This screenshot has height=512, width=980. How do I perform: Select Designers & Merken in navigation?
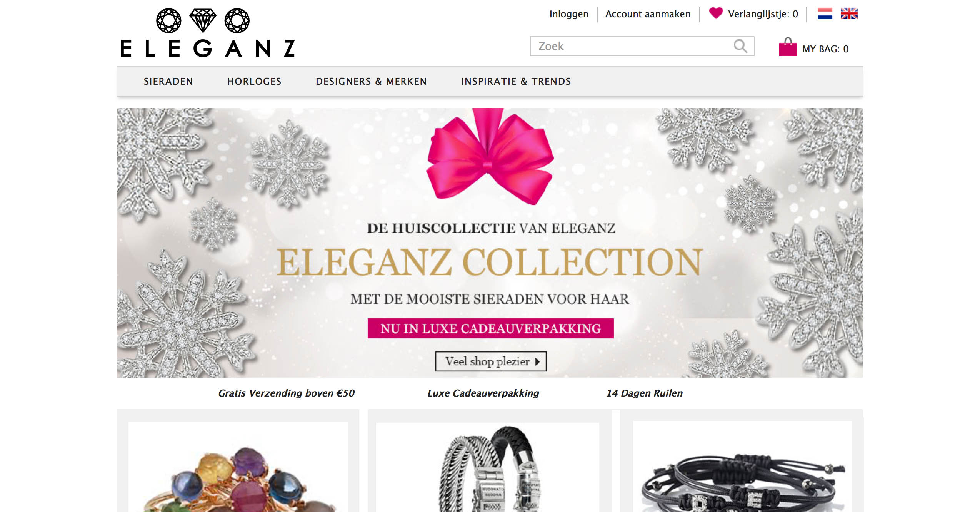pos(371,82)
